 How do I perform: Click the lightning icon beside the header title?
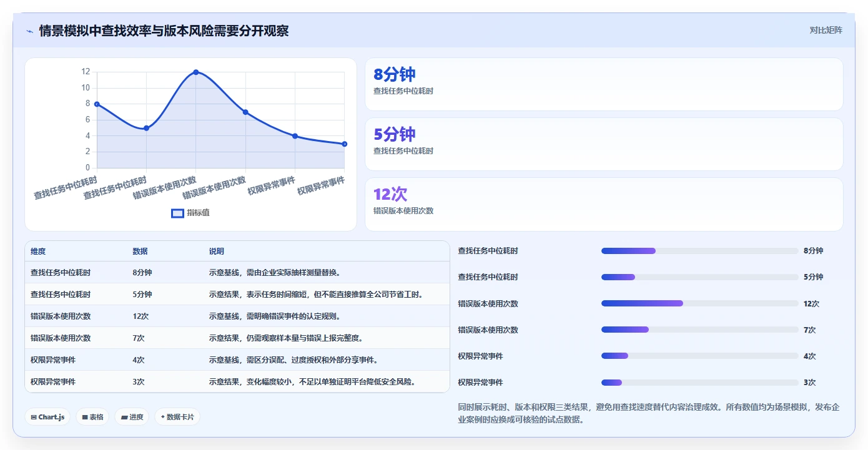point(29,31)
